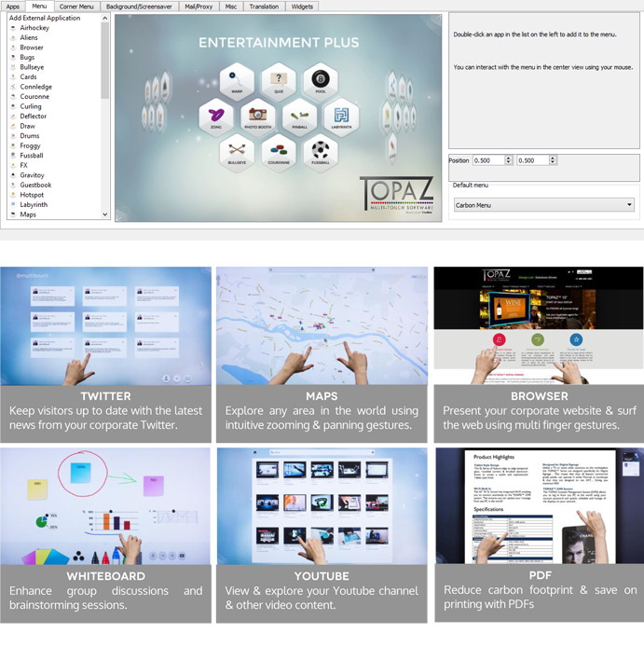Select the Warp hexagon icon
Screen dimensions: 644x661
[238, 81]
